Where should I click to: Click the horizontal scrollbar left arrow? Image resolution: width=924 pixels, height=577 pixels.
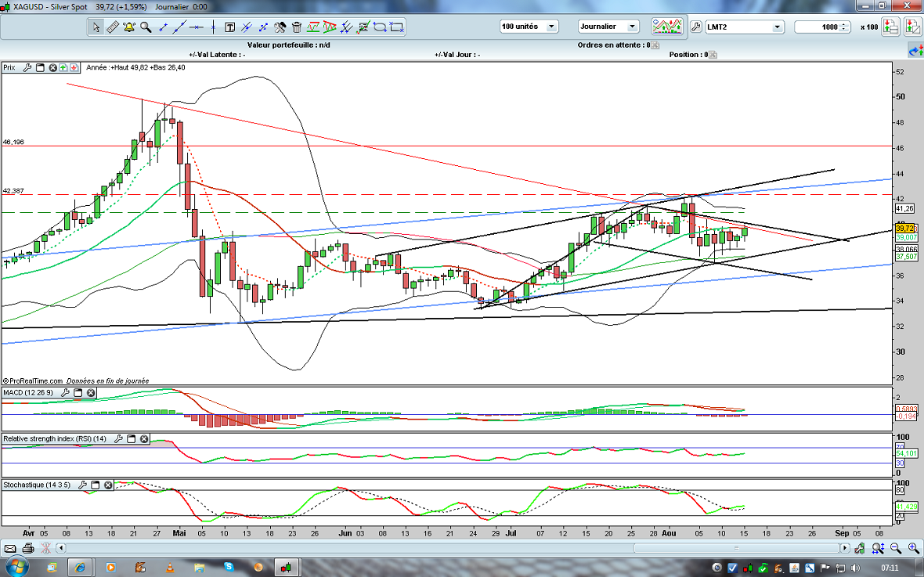(60, 547)
